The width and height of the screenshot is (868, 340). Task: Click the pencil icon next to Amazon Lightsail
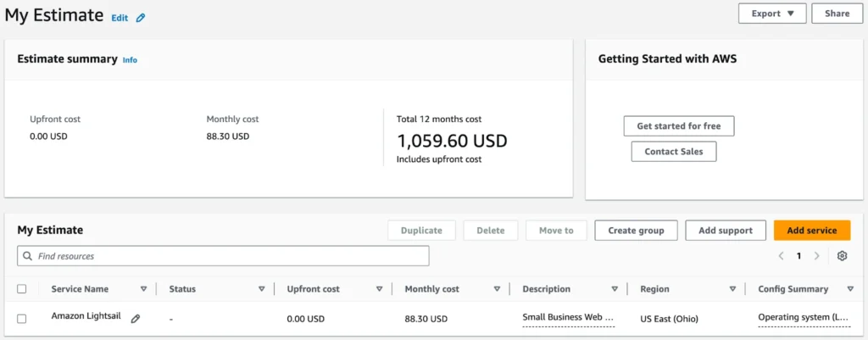tap(136, 318)
